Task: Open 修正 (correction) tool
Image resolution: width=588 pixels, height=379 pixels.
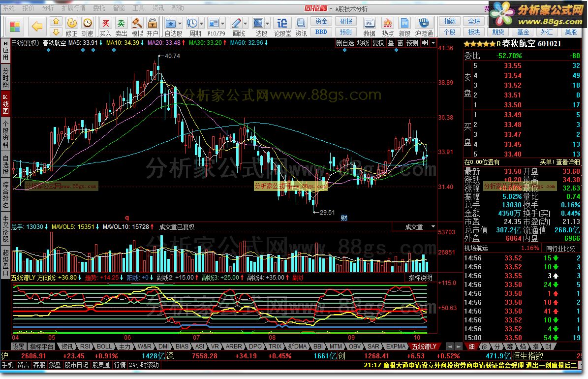Action: [x=71, y=27]
